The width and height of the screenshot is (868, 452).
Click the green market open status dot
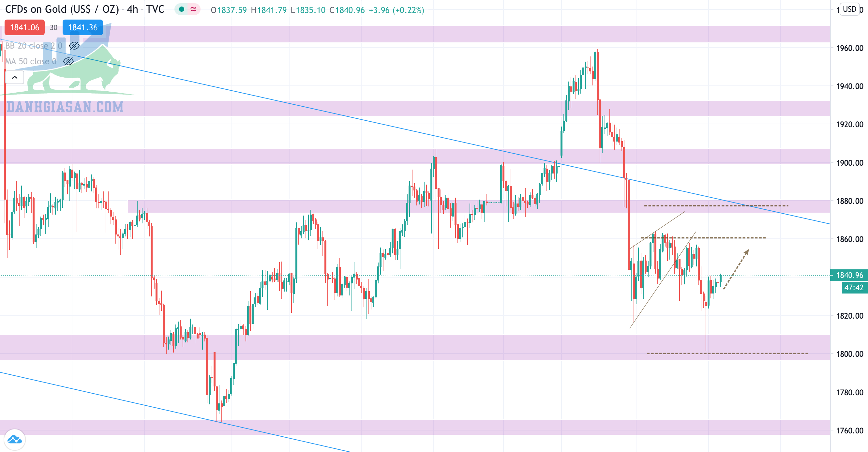[181, 9]
